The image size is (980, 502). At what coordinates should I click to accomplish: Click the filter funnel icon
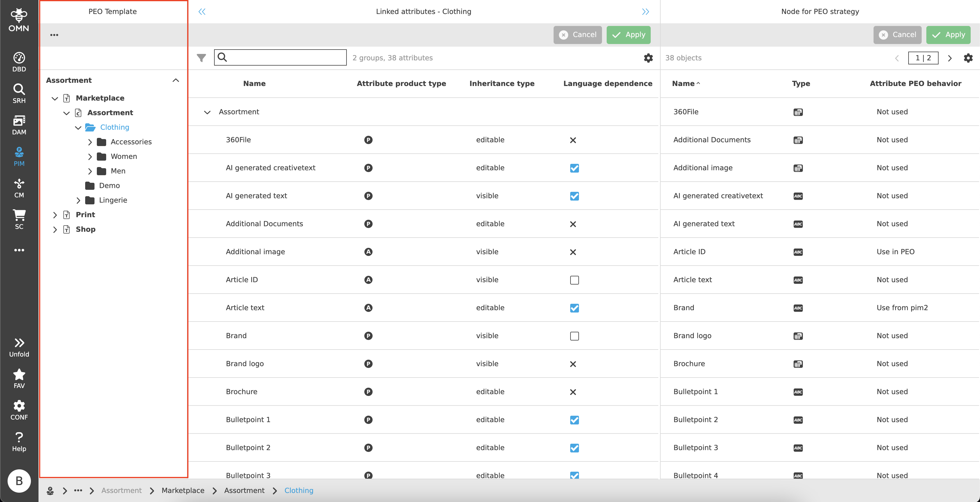click(x=201, y=58)
